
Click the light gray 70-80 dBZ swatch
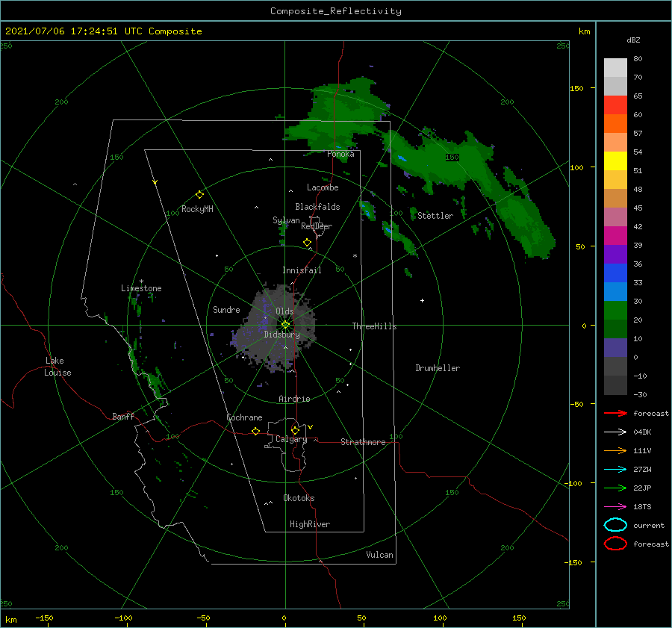(x=615, y=67)
